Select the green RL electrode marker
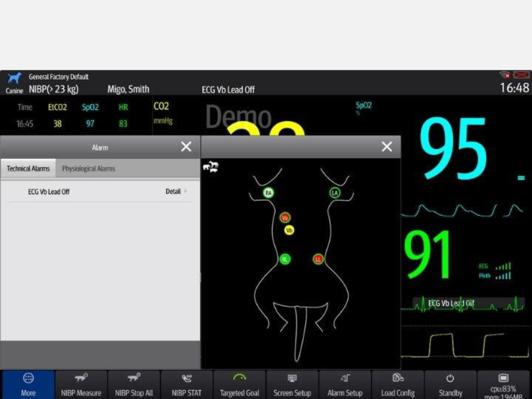This screenshot has width=532, height=399. click(x=285, y=259)
